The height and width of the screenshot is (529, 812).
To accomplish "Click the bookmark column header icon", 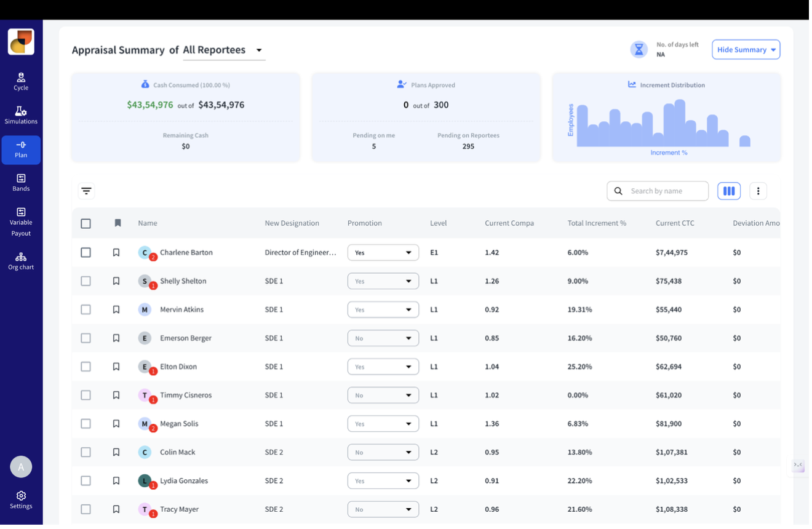I will pyautogui.click(x=117, y=223).
